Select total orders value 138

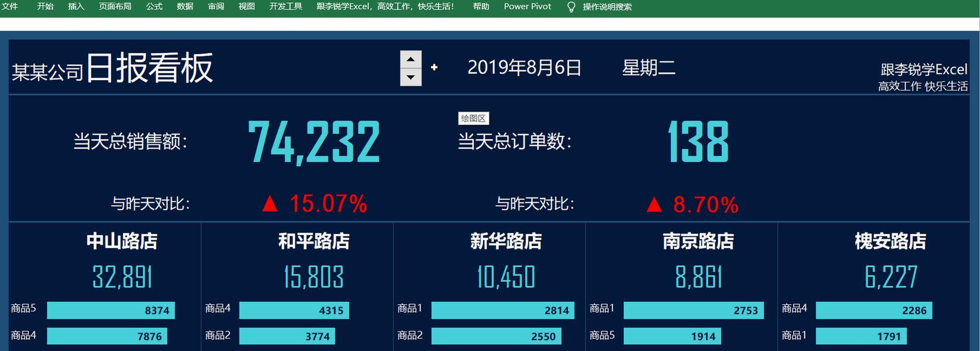click(698, 142)
